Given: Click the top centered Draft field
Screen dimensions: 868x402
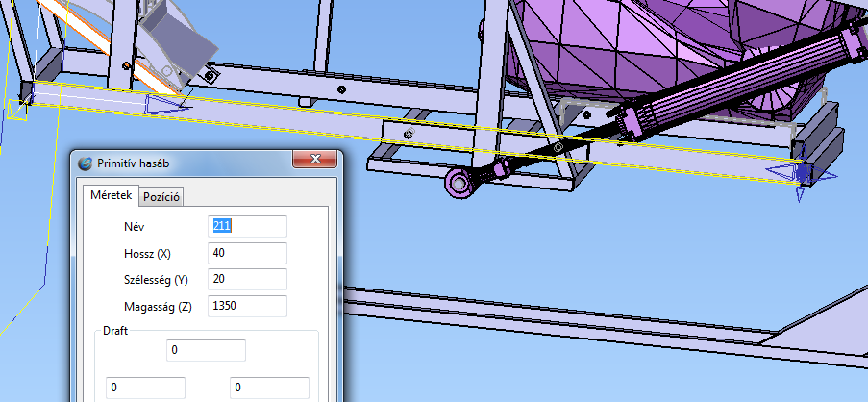Looking at the screenshot, I should point(206,351).
